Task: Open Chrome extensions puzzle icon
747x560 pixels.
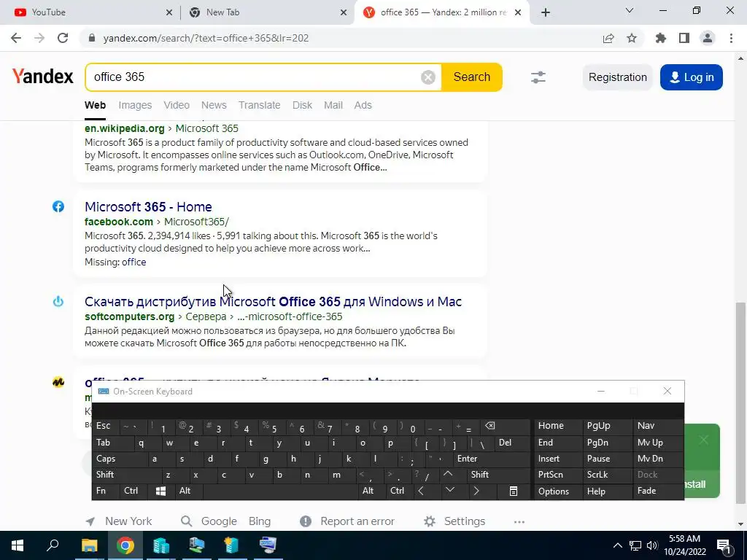Action: (661, 38)
